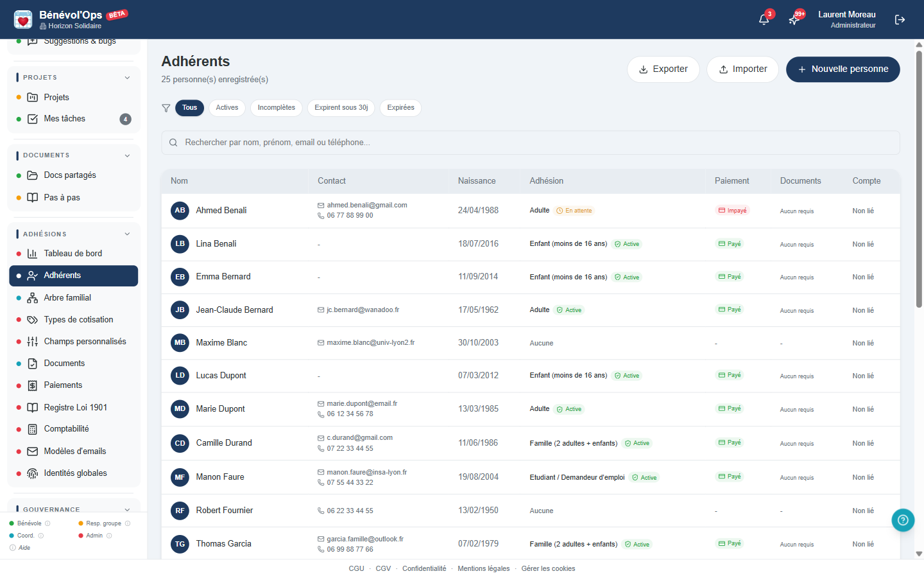Collapse the ADHÉSIONS section chevron
Viewport: 924px width, 578px height.
(x=127, y=234)
